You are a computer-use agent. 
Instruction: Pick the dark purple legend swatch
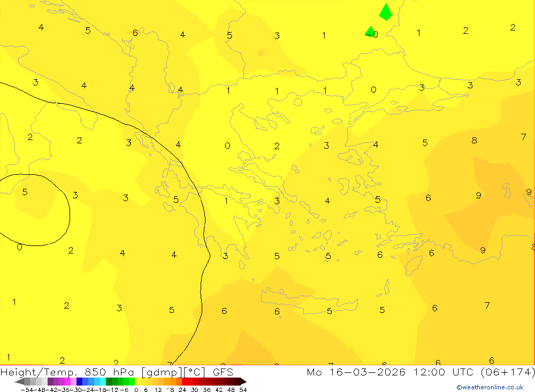click(50, 381)
